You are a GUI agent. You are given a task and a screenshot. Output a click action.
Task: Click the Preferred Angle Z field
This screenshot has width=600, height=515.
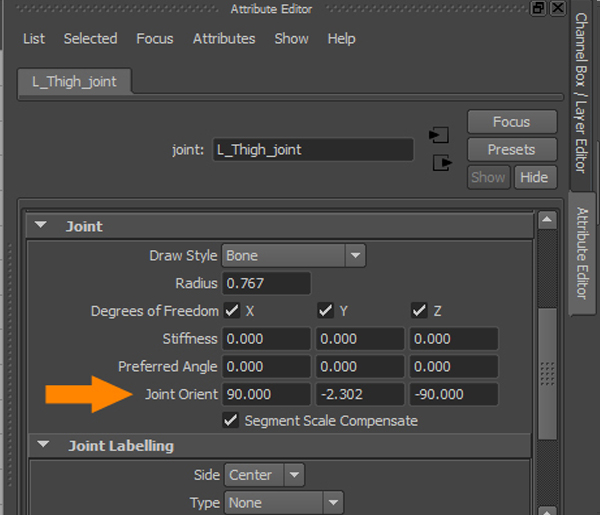coord(453,366)
